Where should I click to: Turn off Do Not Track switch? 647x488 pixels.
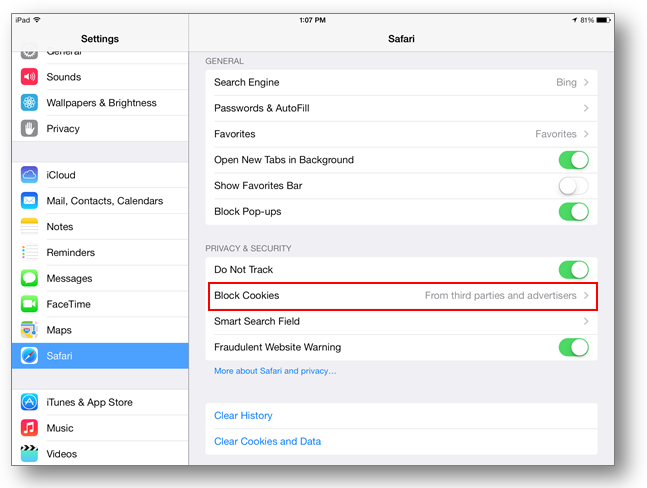tap(573, 270)
